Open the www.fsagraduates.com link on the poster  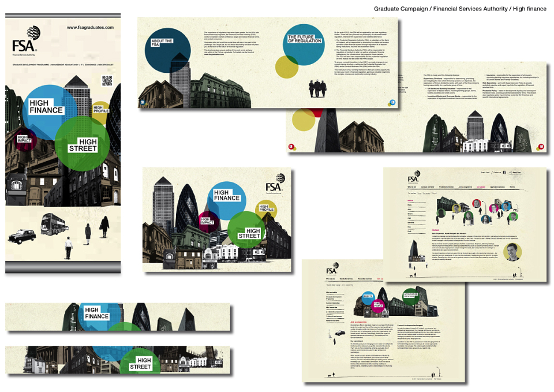(x=90, y=27)
